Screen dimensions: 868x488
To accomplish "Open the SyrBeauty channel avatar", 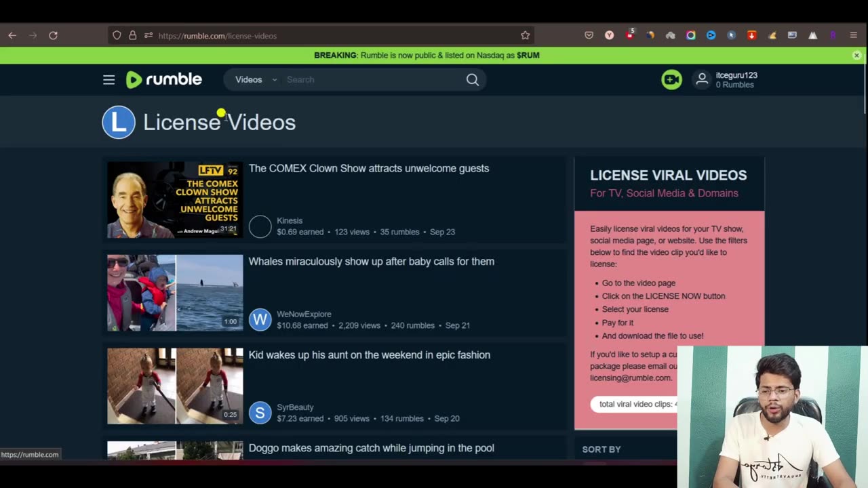I will click(x=260, y=413).
